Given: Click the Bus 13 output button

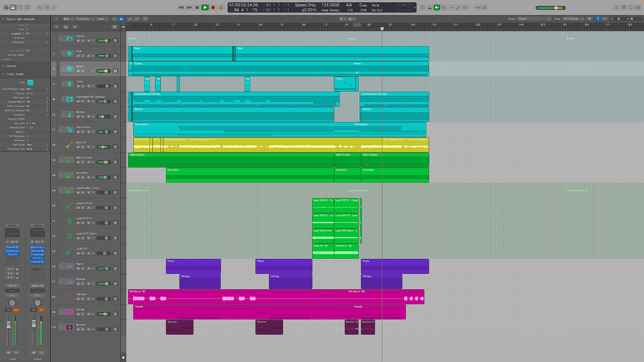Looking at the screenshot, I should (x=12, y=286).
